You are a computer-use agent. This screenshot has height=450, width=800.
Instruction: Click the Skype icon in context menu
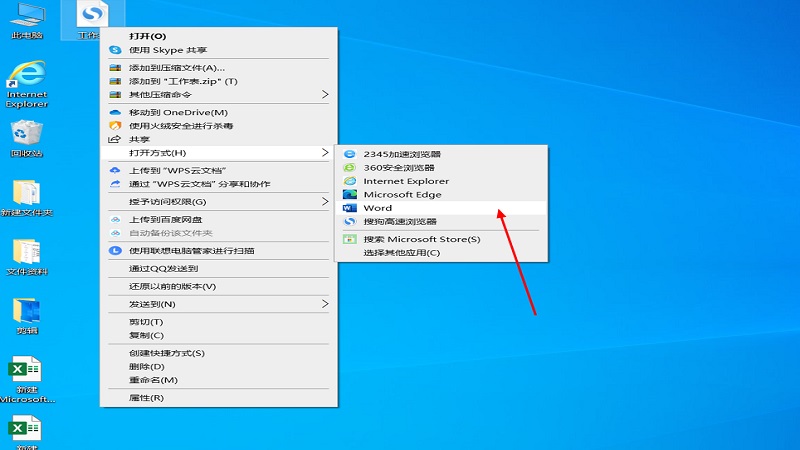(115, 50)
